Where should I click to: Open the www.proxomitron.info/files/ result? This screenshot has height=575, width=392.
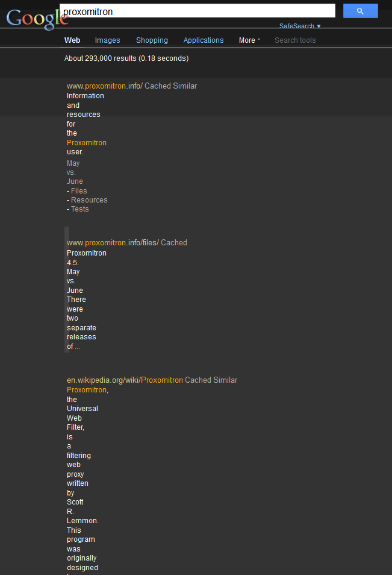(112, 243)
